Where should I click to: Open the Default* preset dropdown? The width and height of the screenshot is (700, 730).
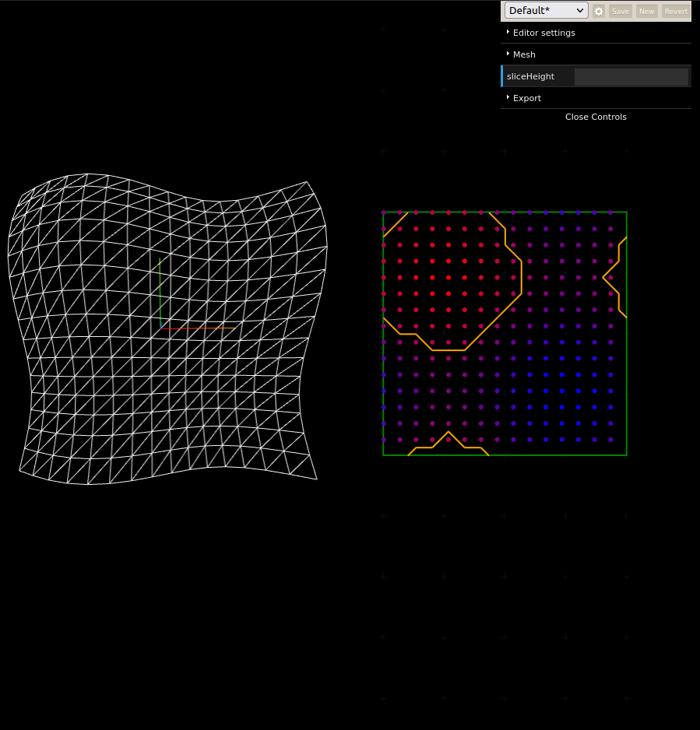[546, 11]
